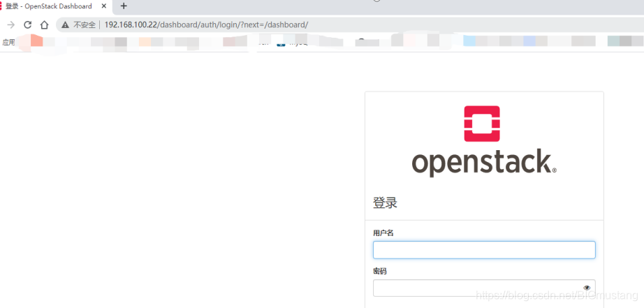Go to the browser home page icon
644x308 pixels.
click(45, 24)
